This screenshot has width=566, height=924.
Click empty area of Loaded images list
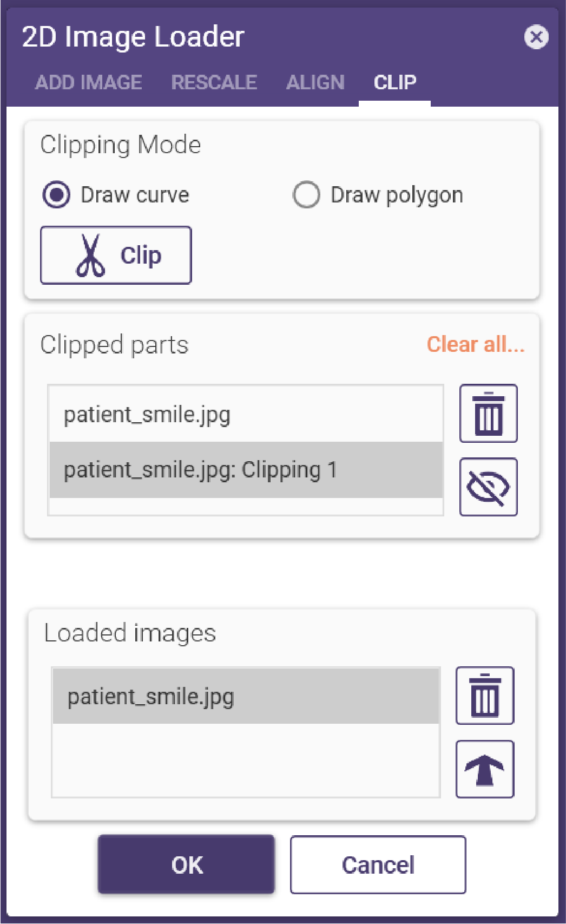246,760
